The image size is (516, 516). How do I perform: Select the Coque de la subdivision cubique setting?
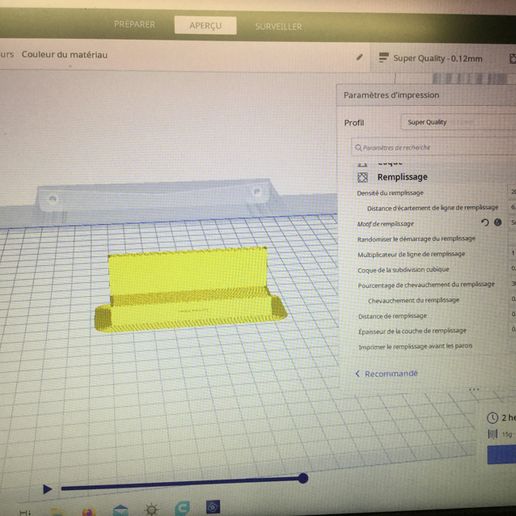click(x=403, y=270)
